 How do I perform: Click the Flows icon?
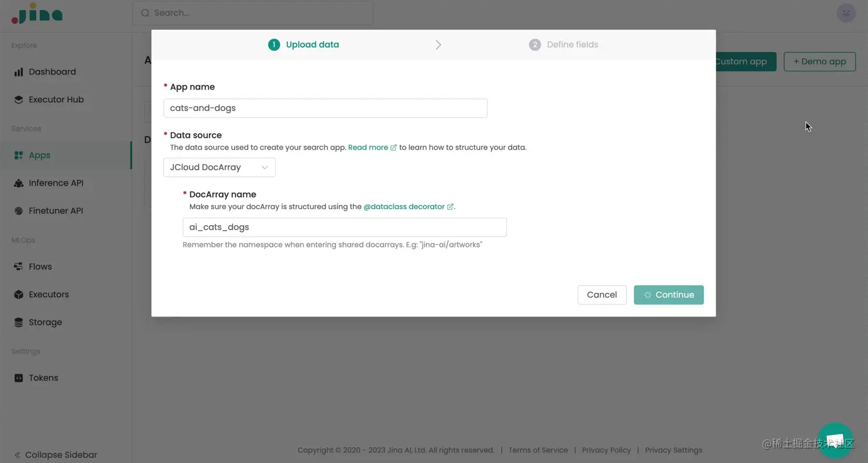pyautogui.click(x=18, y=267)
